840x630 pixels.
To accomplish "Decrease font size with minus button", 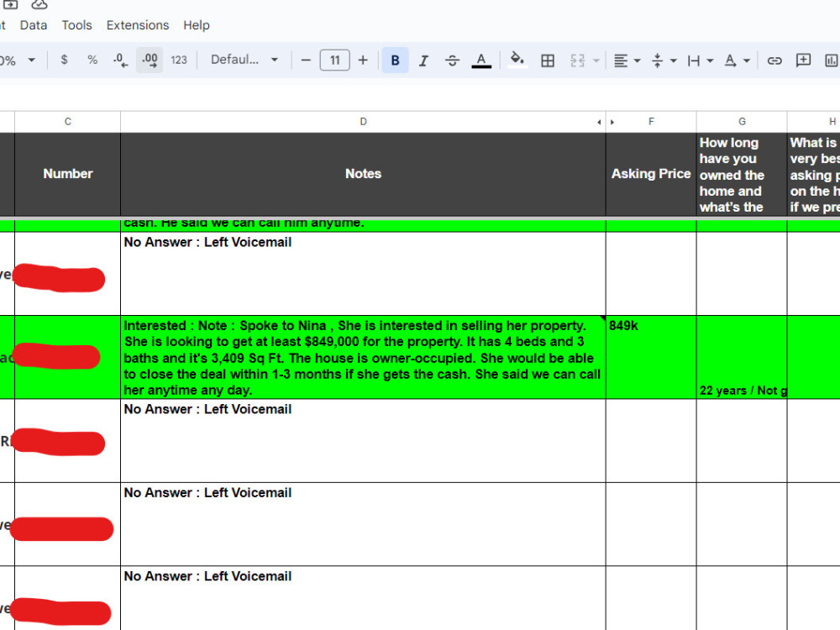I will (306, 60).
